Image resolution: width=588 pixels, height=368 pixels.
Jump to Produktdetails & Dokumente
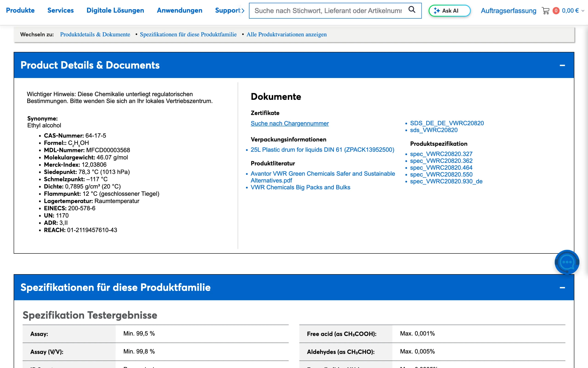[x=95, y=34]
